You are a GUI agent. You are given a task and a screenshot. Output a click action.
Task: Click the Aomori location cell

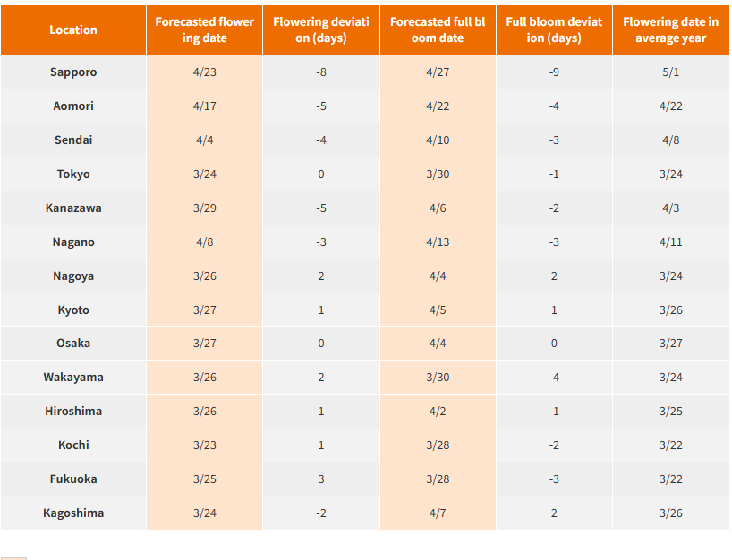(73, 106)
